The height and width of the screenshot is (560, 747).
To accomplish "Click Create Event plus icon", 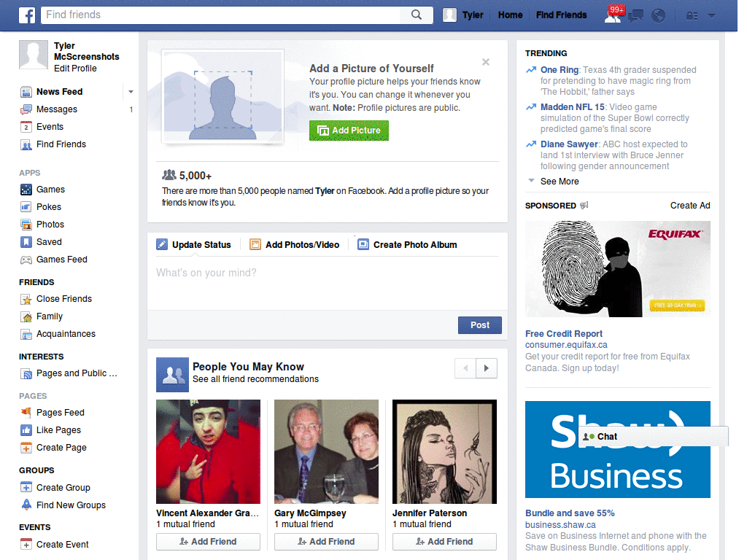I will pyautogui.click(x=26, y=544).
